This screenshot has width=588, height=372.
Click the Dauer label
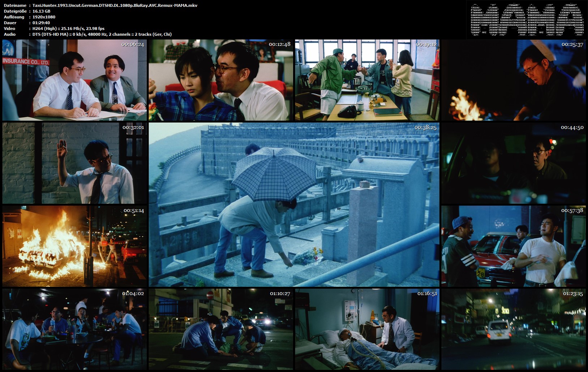[10, 23]
